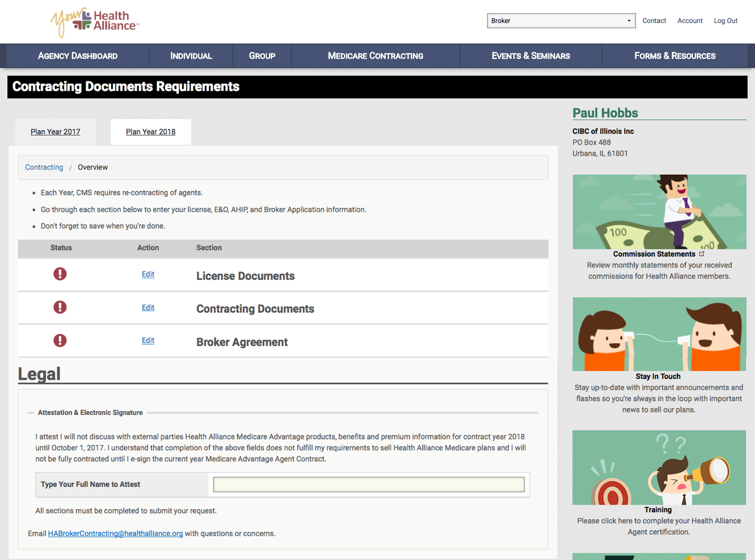Screen dimensions: 755x560
Task: Click the Contact link in the header
Action: (x=654, y=21)
